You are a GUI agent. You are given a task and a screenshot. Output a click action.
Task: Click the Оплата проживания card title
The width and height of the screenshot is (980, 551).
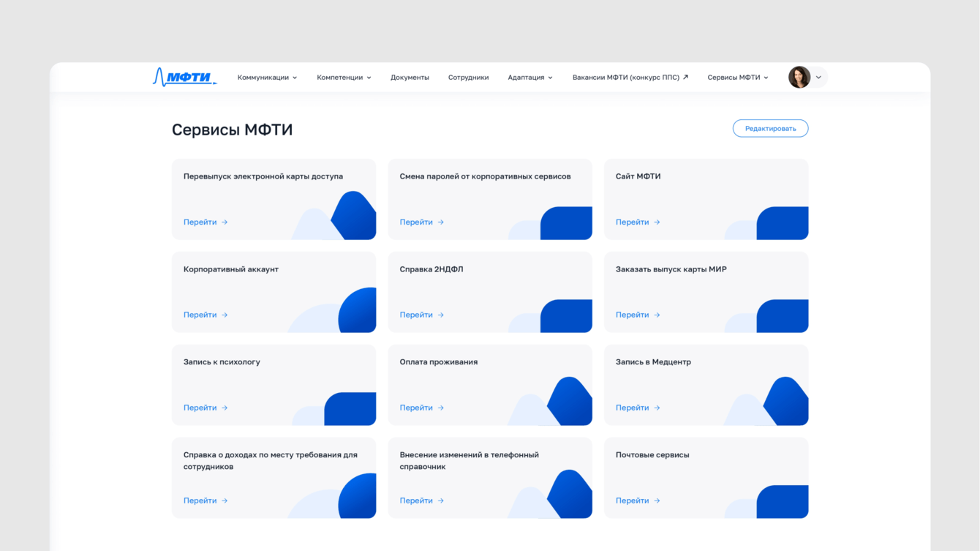439,362
